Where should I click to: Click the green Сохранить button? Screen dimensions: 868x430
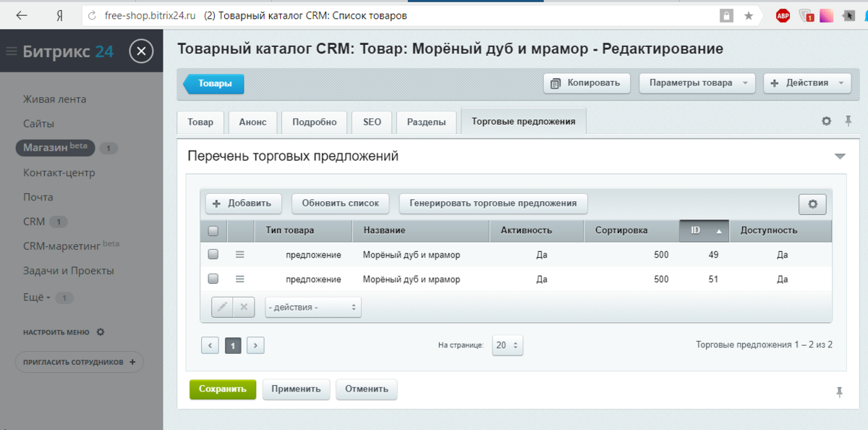[x=223, y=389]
